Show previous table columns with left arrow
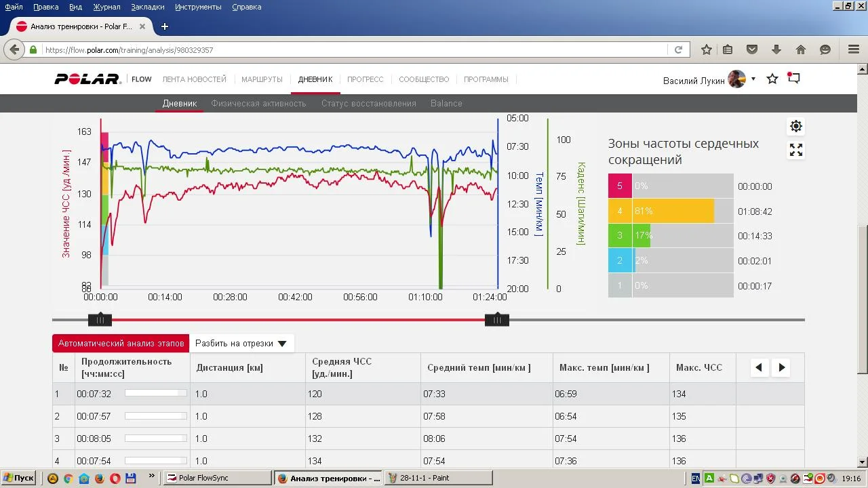This screenshot has width=868, height=488. 759,367
